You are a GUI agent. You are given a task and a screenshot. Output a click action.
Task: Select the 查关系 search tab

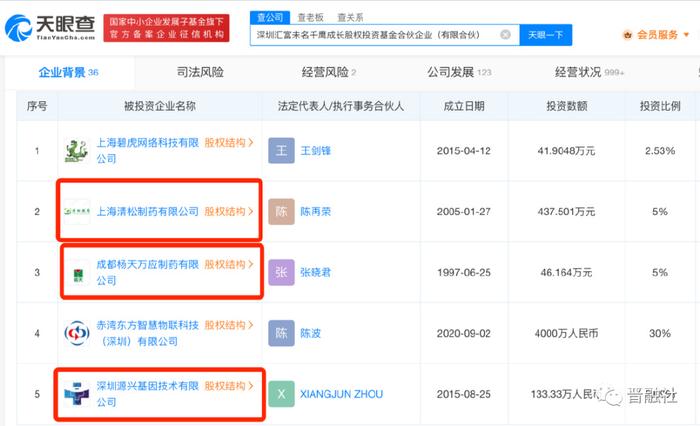(x=350, y=17)
